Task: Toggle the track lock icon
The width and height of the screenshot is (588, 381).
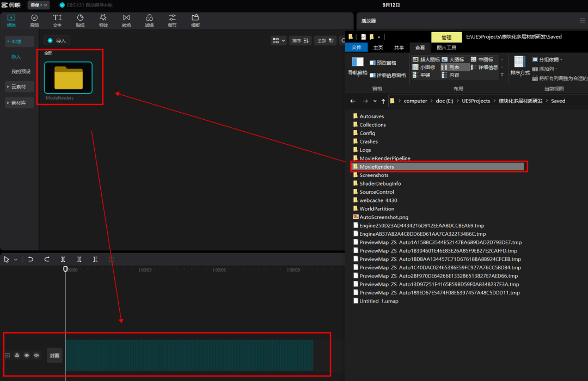Action: pos(17,355)
